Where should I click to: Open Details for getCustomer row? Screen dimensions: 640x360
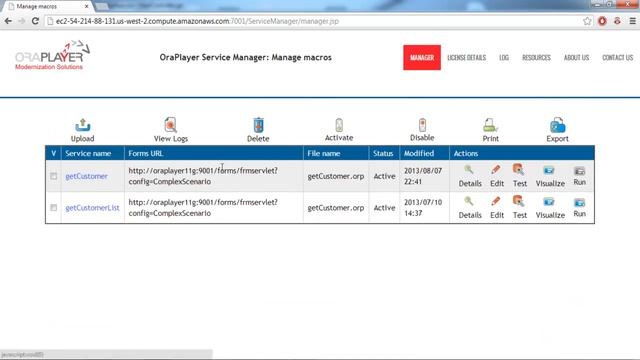point(470,176)
